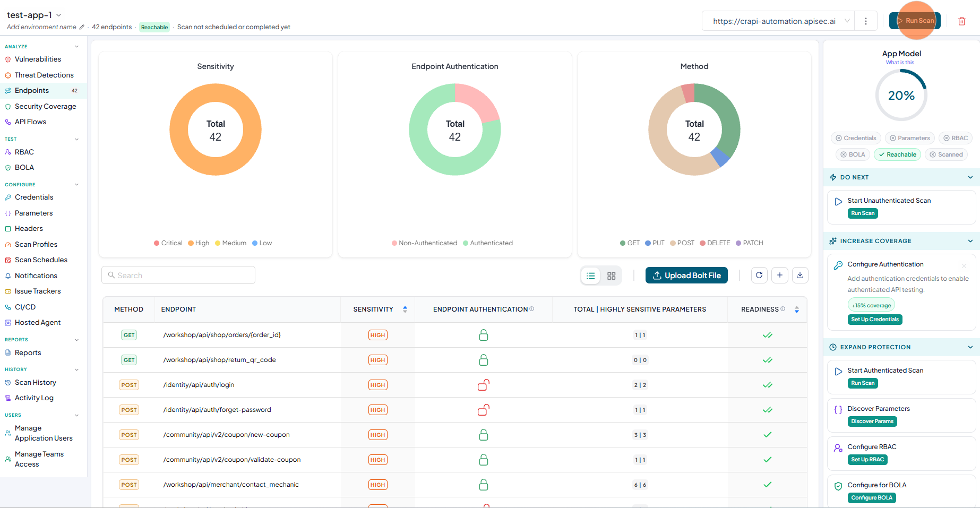Toggle the High sensitivity legend item

199,243
